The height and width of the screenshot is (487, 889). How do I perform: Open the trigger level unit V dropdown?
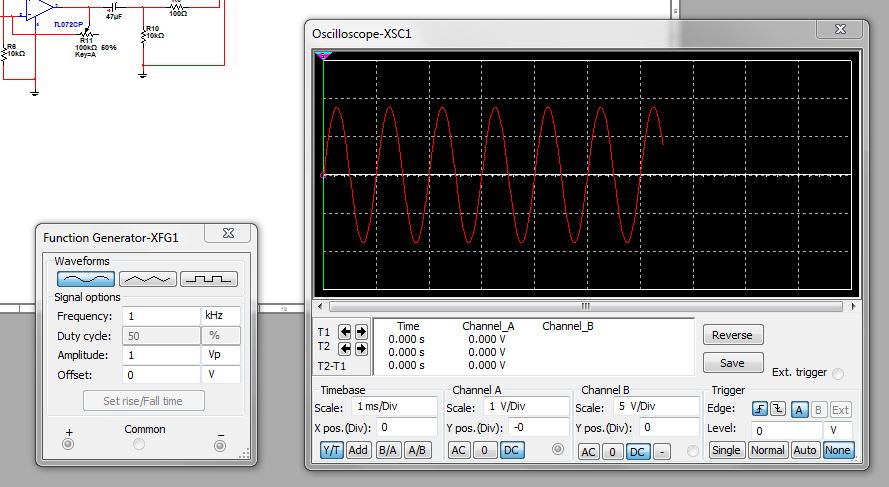(837, 430)
